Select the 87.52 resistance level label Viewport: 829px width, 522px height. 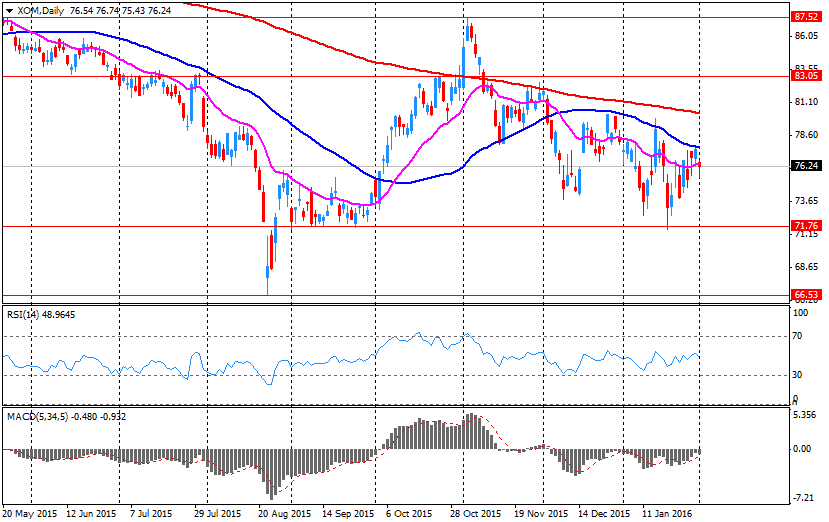[806, 17]
